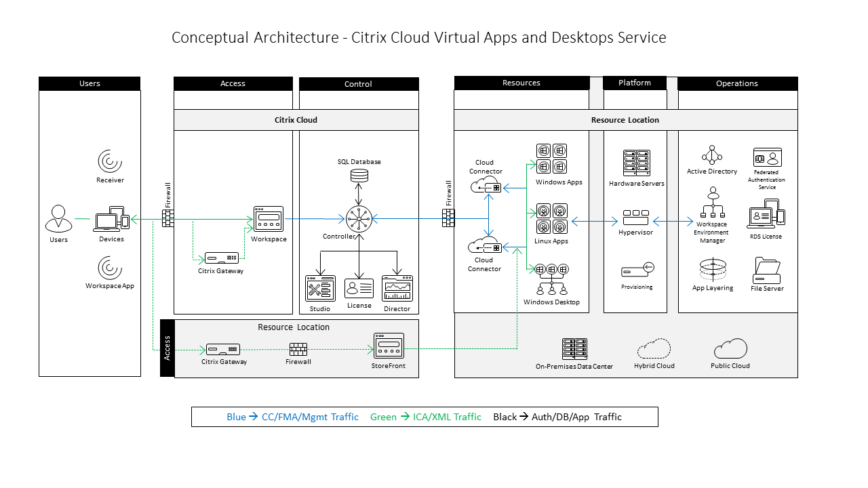Click the StoreFront icon

tap(389, 346)
